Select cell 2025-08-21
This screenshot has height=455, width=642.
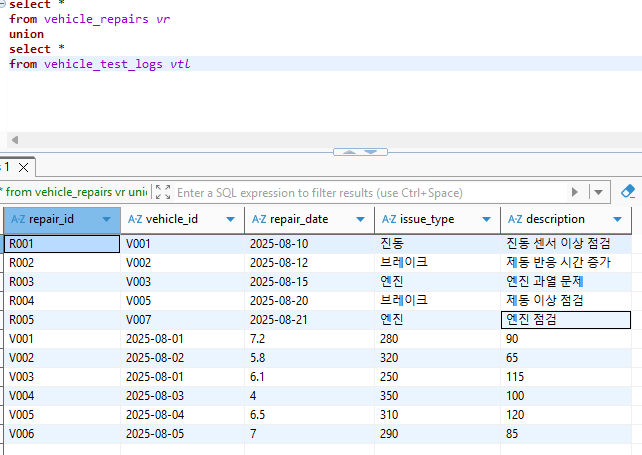[310, 319]
